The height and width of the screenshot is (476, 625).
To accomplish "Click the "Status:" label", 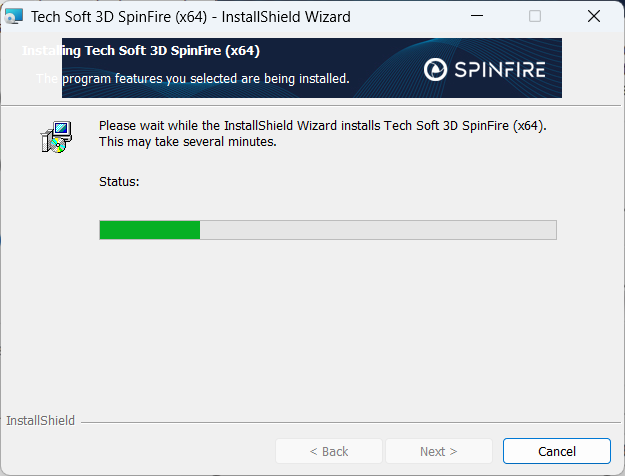I will tap(119, 182).
